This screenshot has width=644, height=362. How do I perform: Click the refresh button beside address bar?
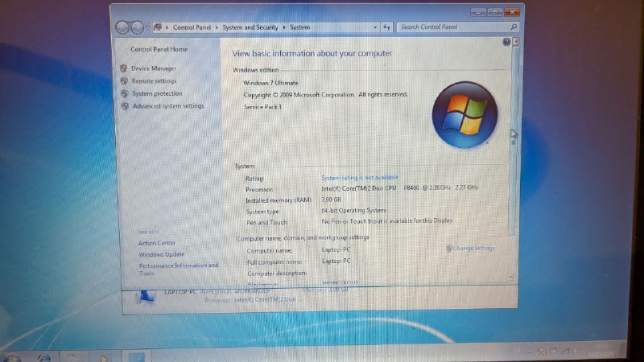coord(386,27)
